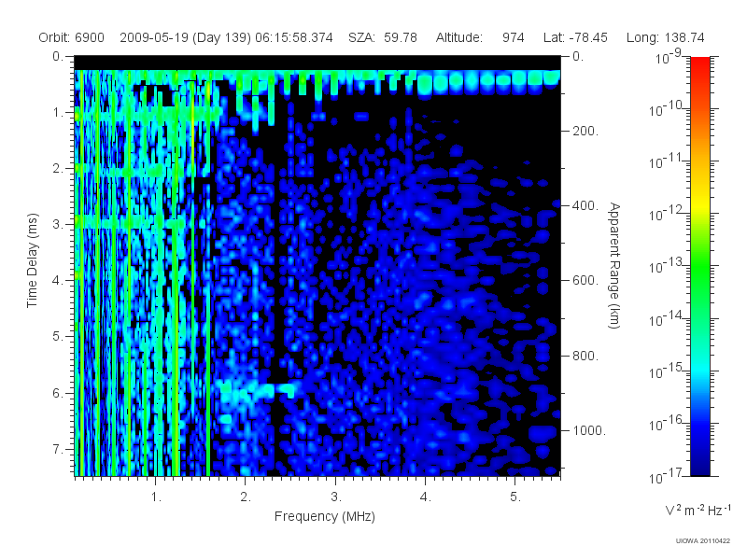
Task: Click the 'Lat: -78.45' value
Action: pyautogui.click(x=575, y=37)
